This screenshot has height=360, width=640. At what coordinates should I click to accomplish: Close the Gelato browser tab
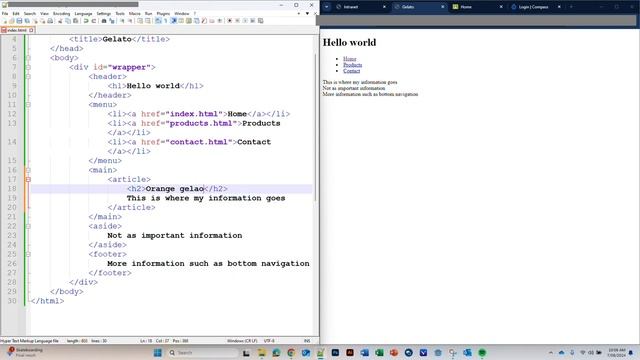(442, 7)
